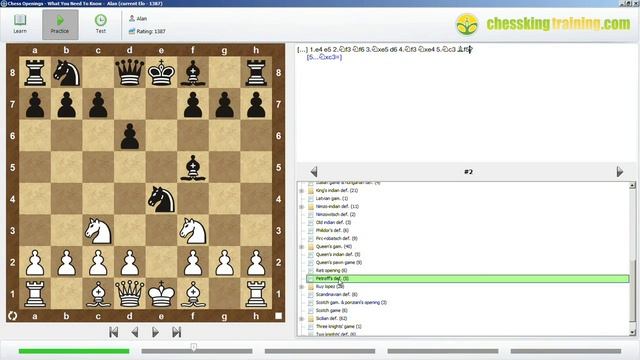Select Pirc-robatsch def. (9)
The height and width of the screenshot is (360, 640).
point(336,238)
